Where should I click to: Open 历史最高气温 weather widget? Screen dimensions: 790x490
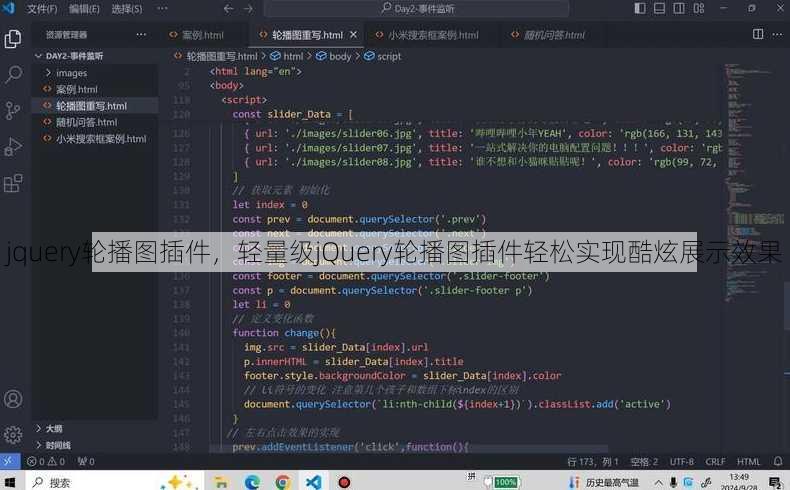[604, 482]
